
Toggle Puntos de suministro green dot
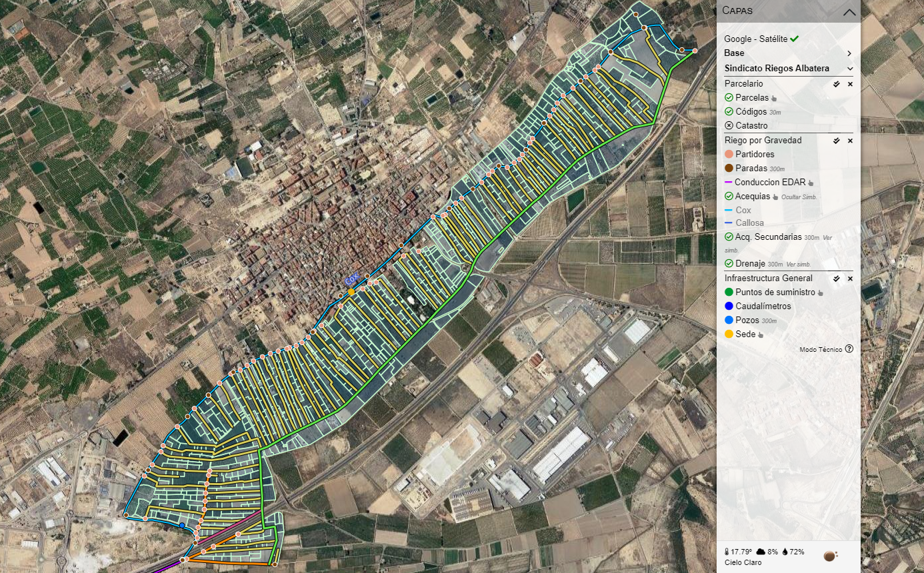tap(729, 292)
